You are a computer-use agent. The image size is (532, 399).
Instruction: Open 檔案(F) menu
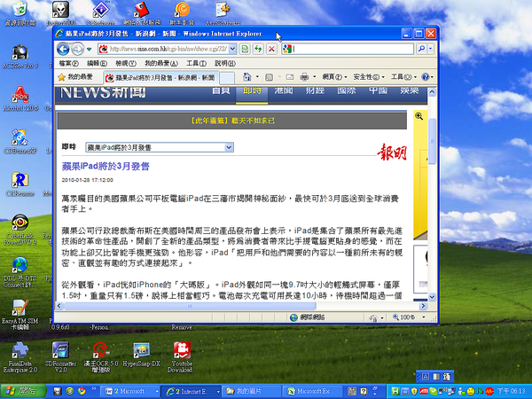68,64
